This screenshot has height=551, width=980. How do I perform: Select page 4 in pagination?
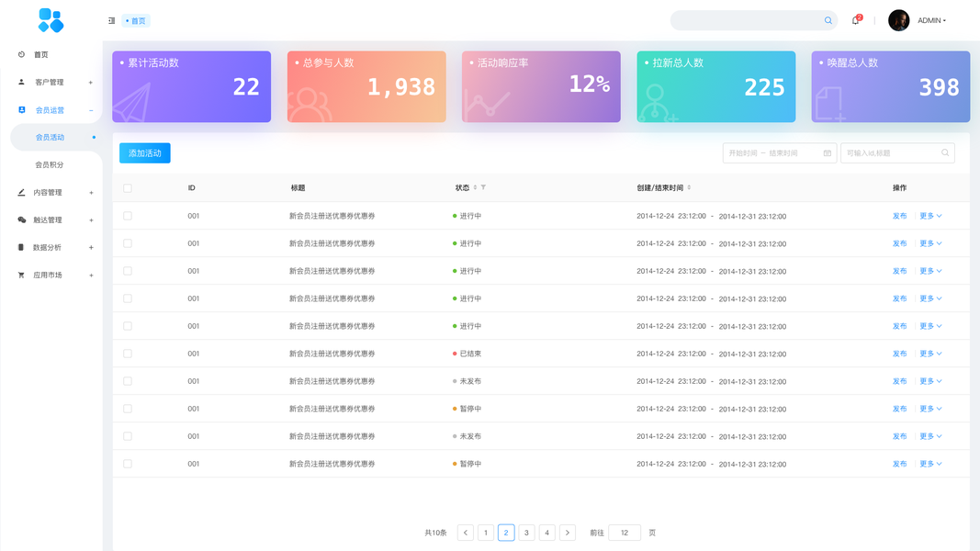click(x=546, y=533)
